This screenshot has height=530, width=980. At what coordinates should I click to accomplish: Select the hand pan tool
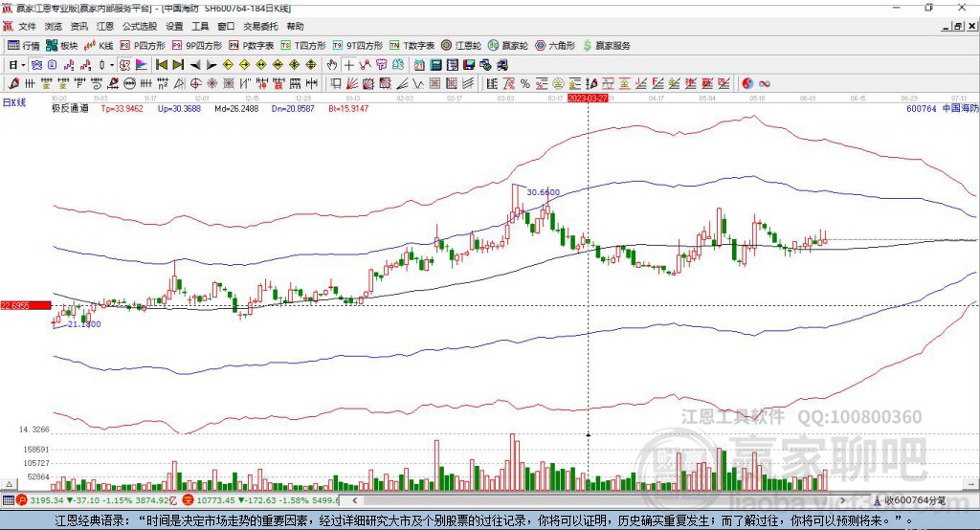(x=332, y=65)
